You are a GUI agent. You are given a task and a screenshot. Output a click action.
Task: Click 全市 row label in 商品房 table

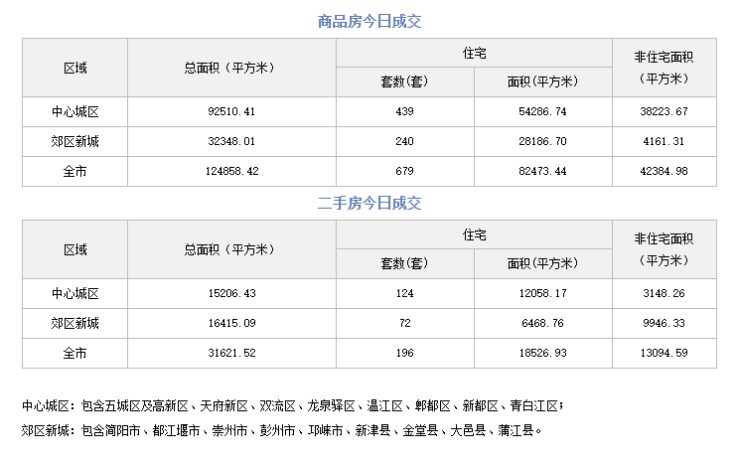[x=75, y=171]
